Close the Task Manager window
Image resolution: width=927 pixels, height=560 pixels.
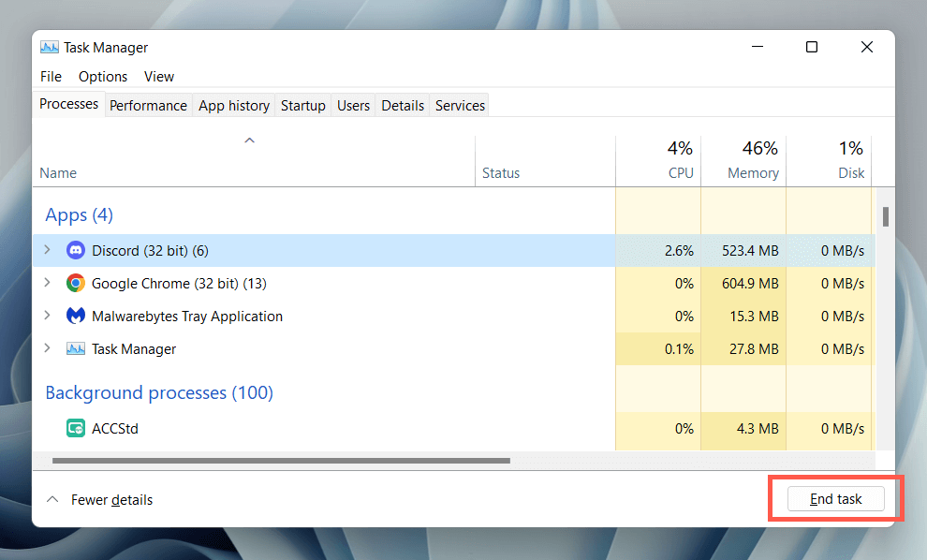867,46
